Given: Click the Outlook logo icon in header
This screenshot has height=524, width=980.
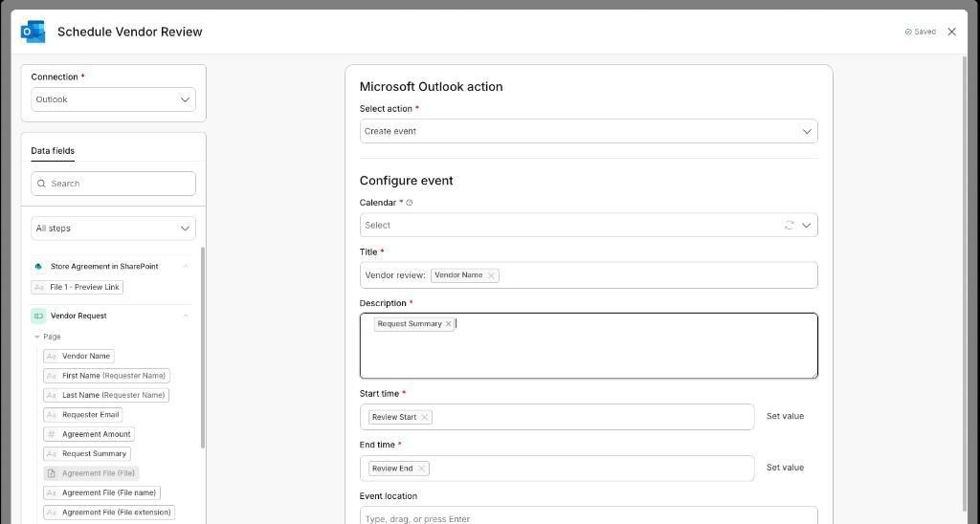Looking at the screenshot, I should click(33, 32).
